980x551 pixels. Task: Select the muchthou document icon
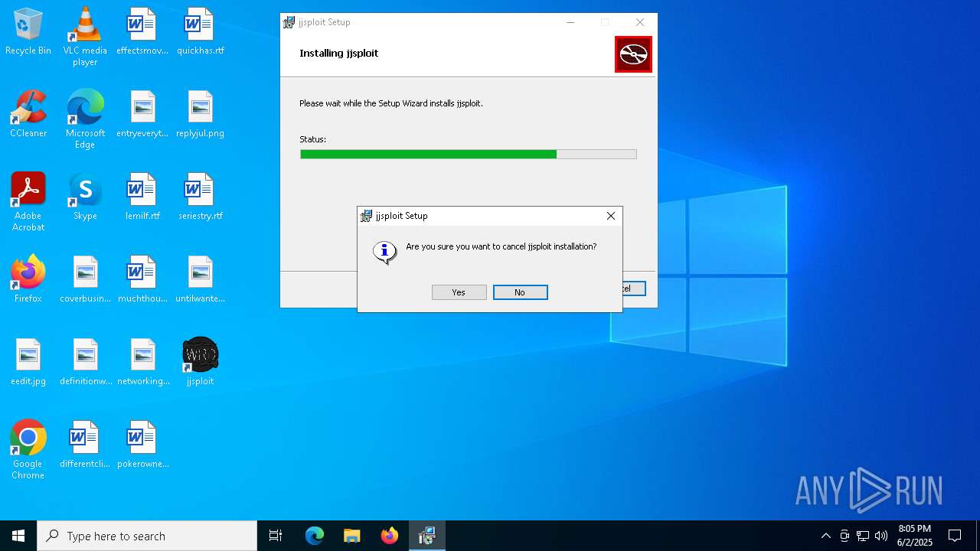point(142,279)
